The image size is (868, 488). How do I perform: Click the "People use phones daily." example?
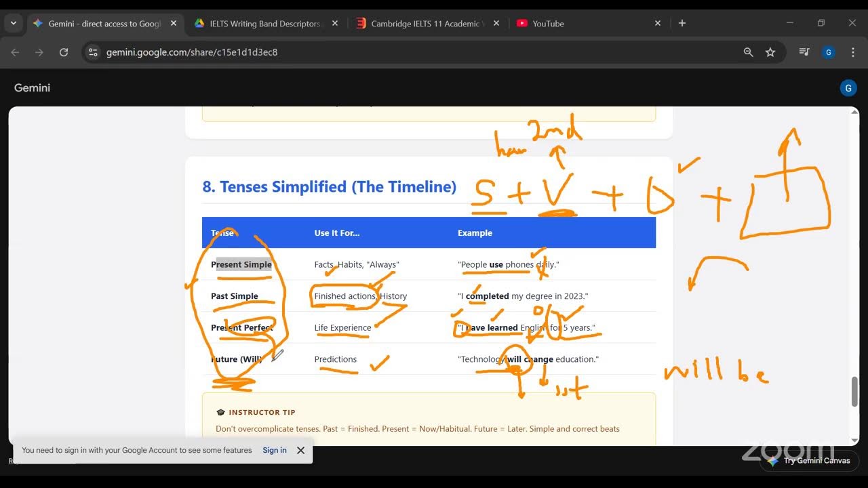[x=509, y=264]
